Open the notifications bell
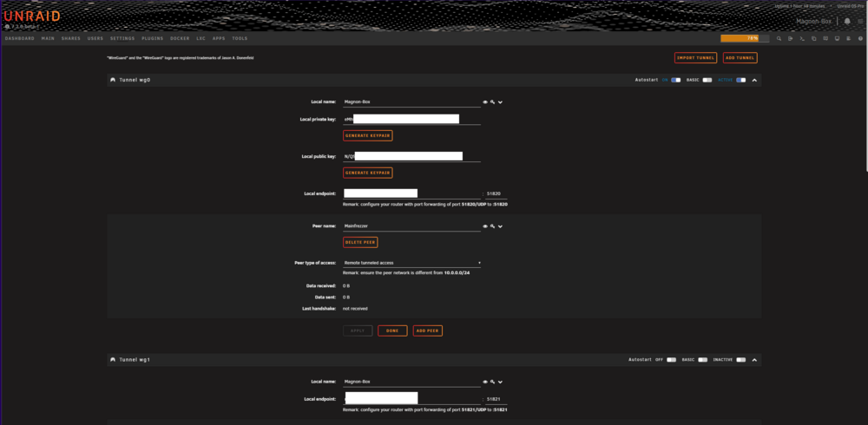The width and height of the screenshot is (868, 425). [847, 21]
